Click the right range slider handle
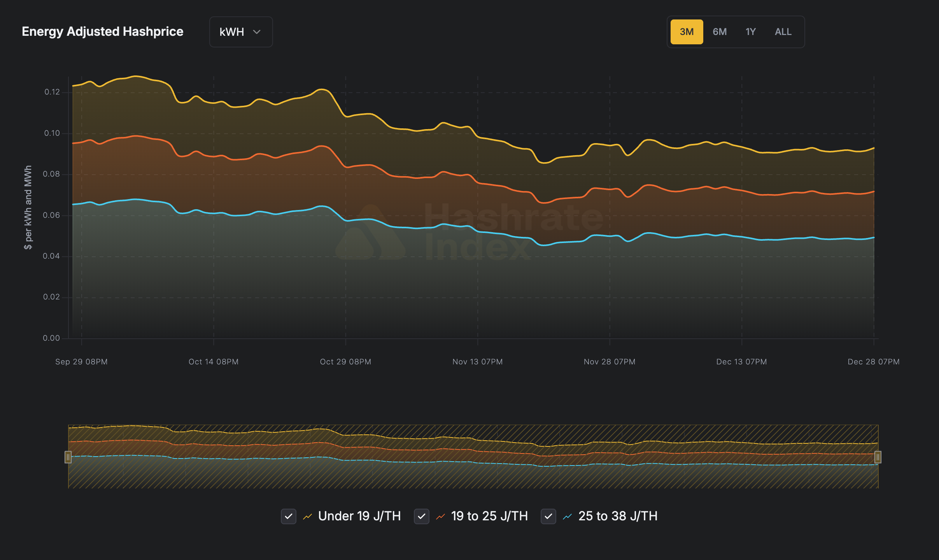This screenshot has height=560, width=939. [878, 457]
